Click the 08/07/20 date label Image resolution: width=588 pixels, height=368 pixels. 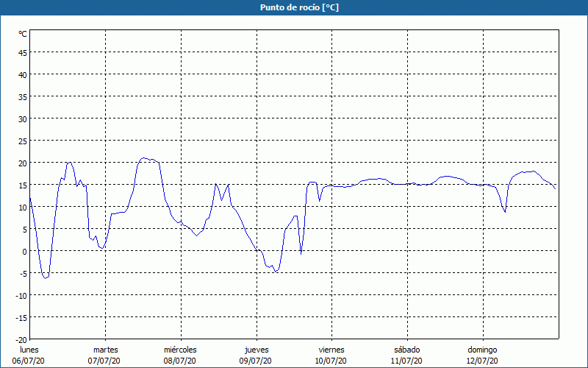point(180,361)
